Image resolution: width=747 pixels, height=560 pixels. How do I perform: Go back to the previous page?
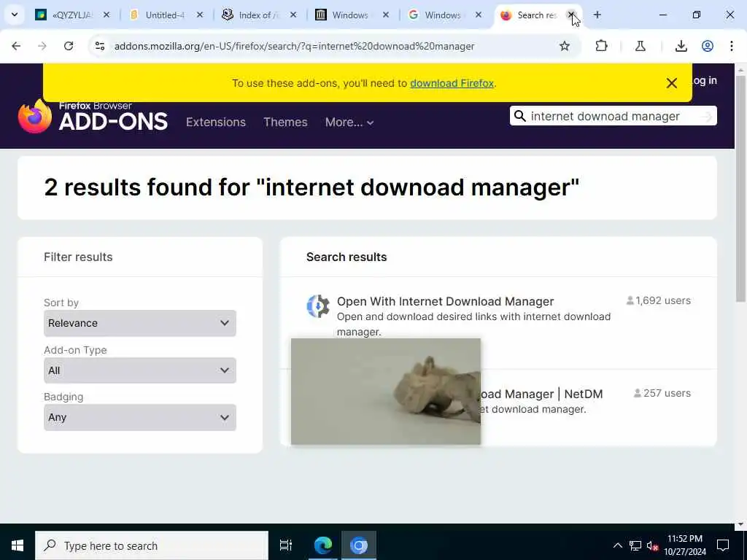[16, 46]
